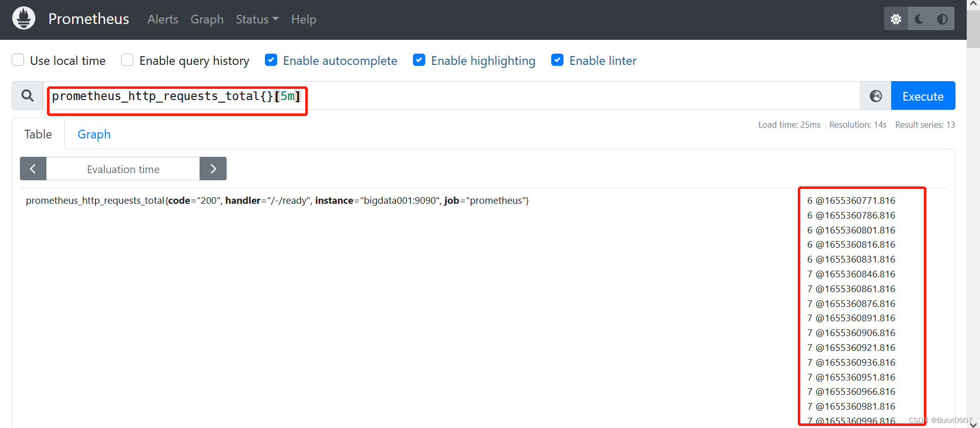
Task: Click sample value 7 @1655360921.816
Action: click(851, 348)
